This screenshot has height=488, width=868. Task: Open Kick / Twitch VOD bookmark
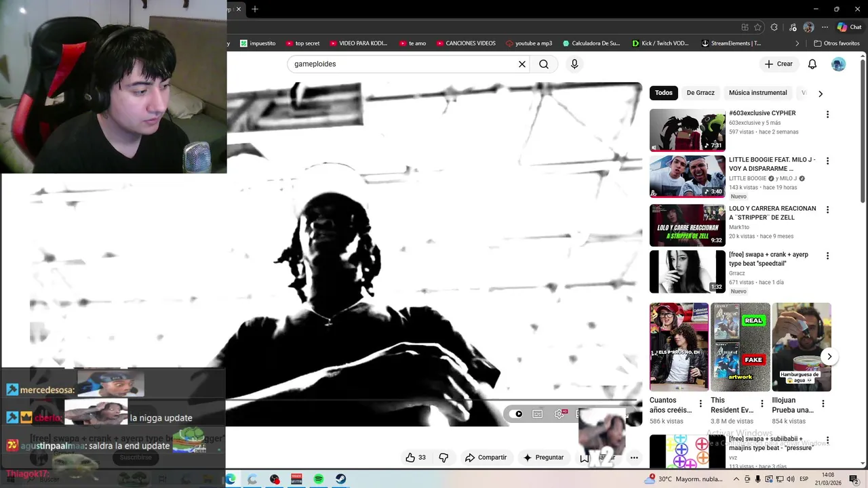tap(660, 43)
